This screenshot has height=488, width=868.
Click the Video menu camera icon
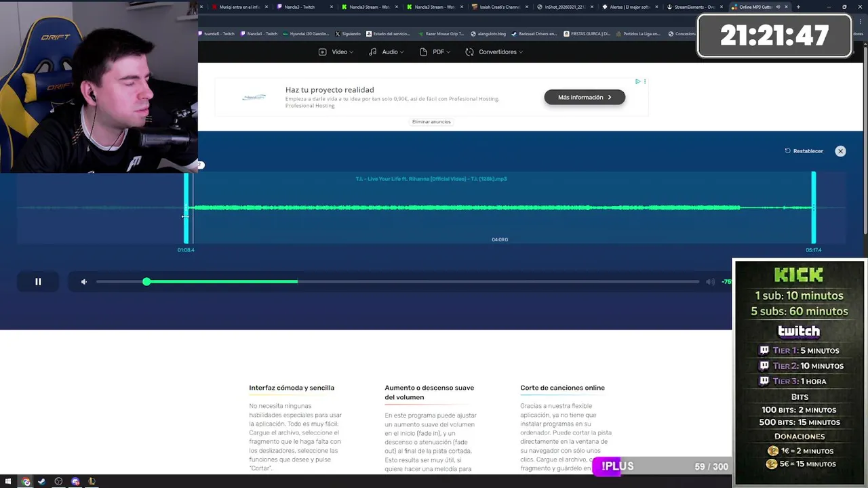(x=322, y=52)
